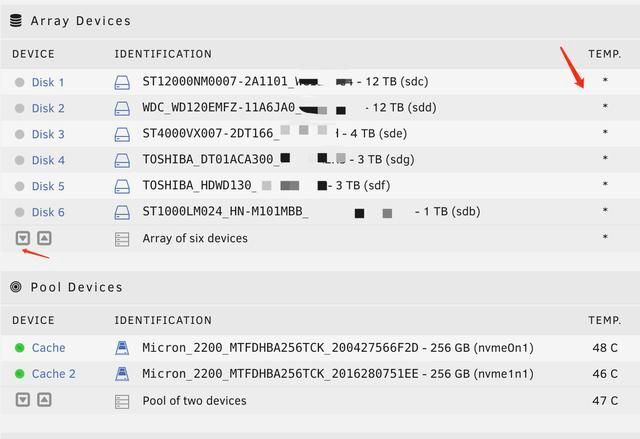Screen dimensions: 640x439
Task: Open the Disk 6 link
Action: (48, 212)
